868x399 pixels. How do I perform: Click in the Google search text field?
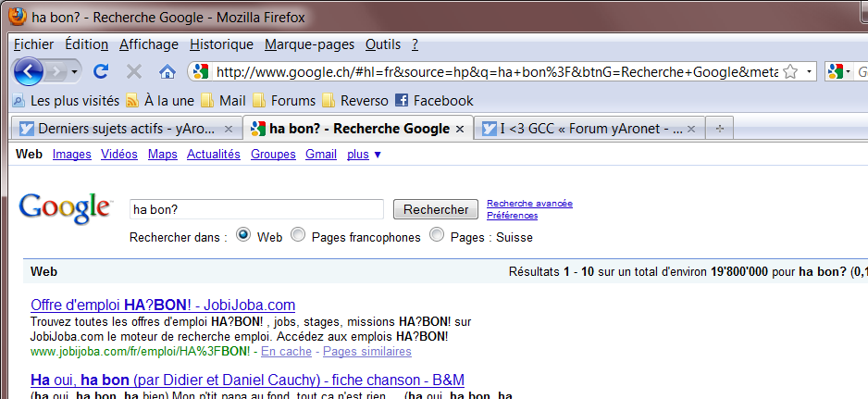(256, 209)
